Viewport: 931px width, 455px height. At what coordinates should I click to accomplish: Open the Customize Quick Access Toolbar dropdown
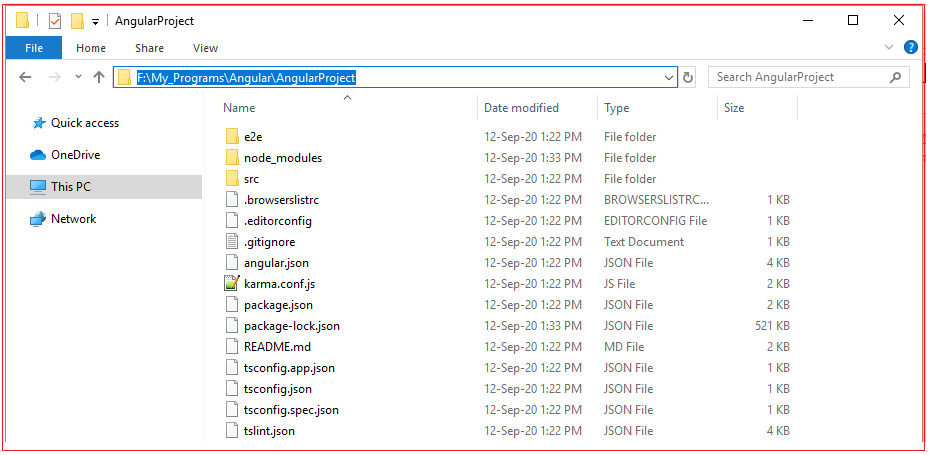click(x=95, y=22)
